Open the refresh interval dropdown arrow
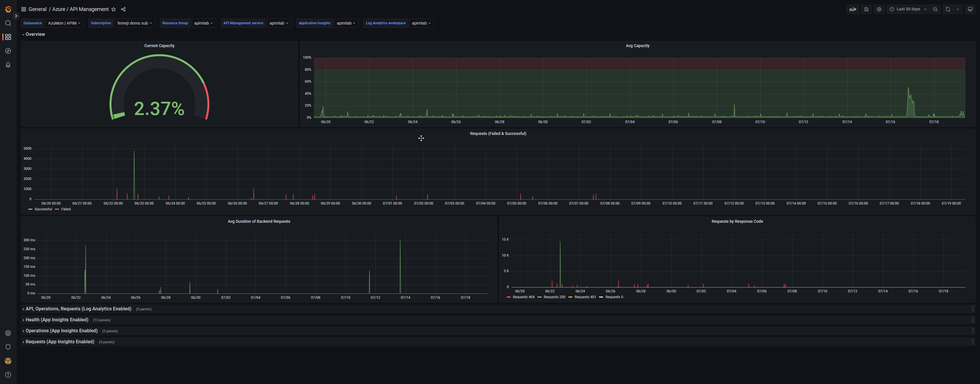This screenshot has width=980, height=384. (x=957, y=9)
